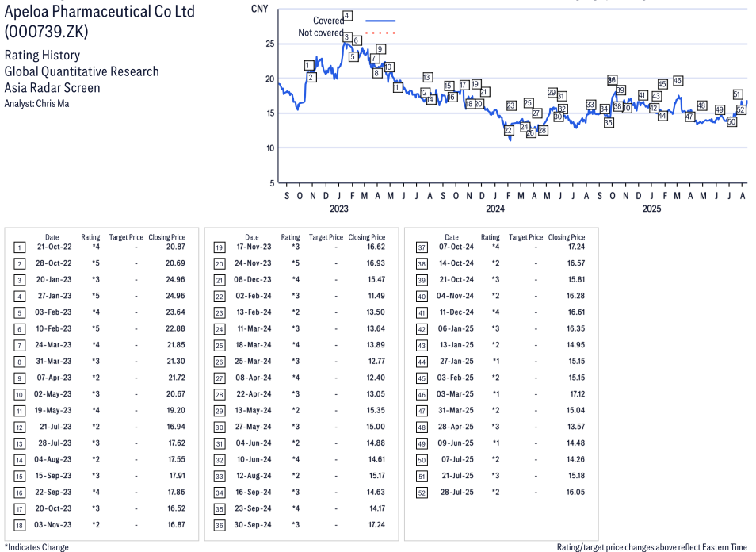Click the Analyst: Chris Ma line
Image resolution: width=756 pixels, height=552 pixels.
point(36,103)
